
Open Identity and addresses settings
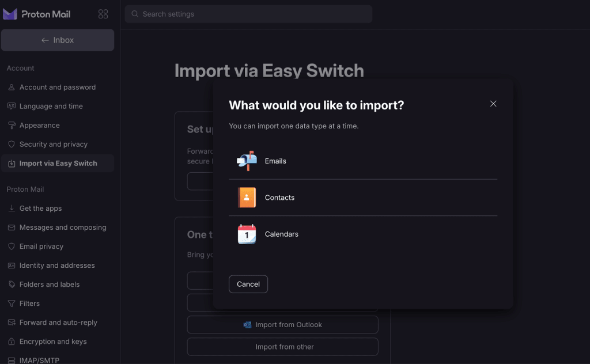tap(58, 266)
